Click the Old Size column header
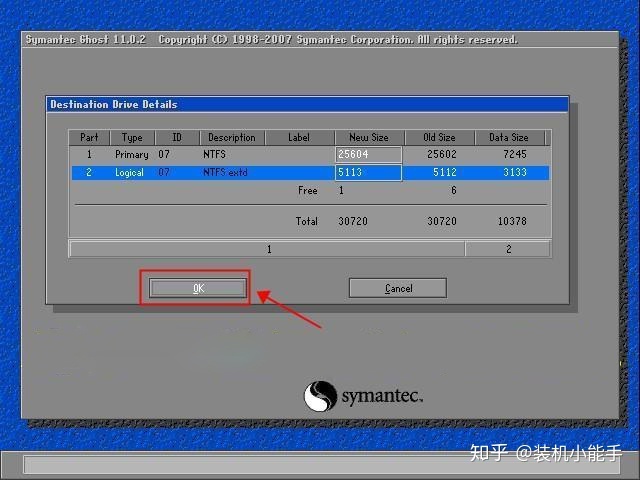The width and height of the screenshot is (640, 480). [x=439, y=138]
